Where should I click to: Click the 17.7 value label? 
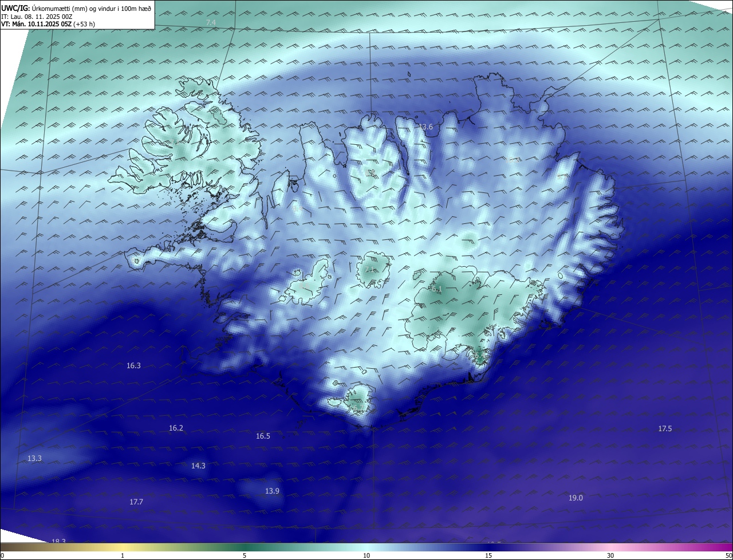coord(136,502)
